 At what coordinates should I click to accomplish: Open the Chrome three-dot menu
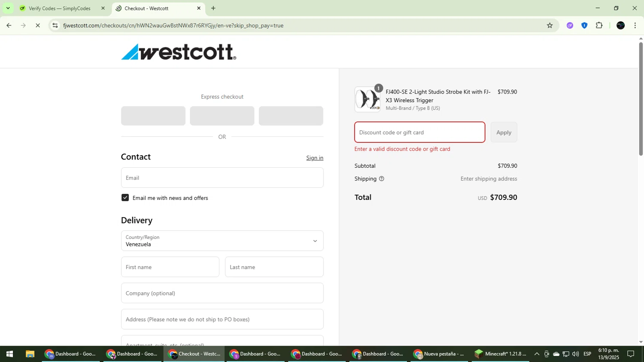(x=635, y=25)
